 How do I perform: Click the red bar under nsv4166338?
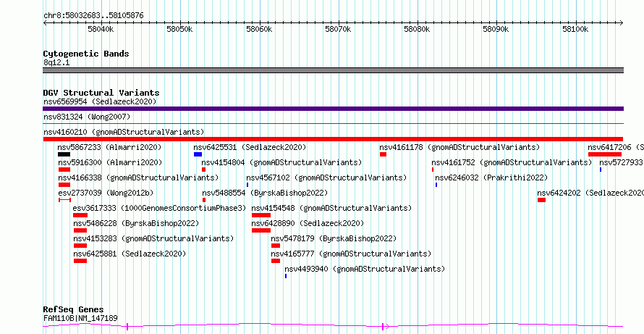pos(64,185)
